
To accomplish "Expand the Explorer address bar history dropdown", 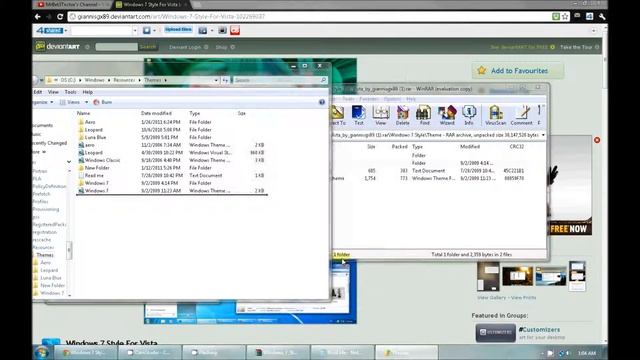I will [216, 80].
